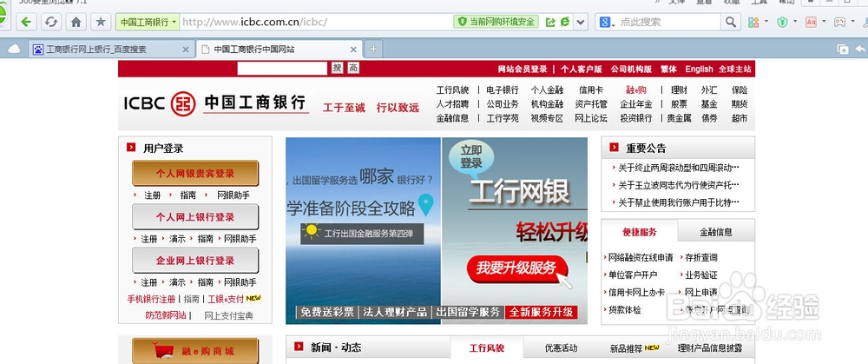This screenshot has width=868, height=364.
Task: Click the green shield security icon
Action: 782,23
